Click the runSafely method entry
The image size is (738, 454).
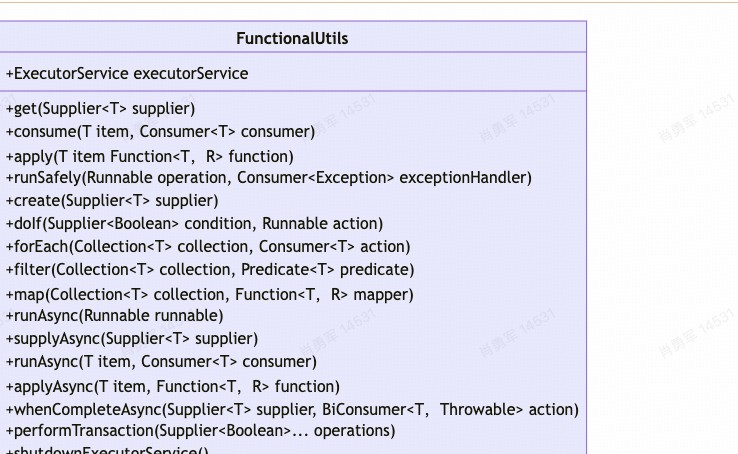click(x=268, y=178)
